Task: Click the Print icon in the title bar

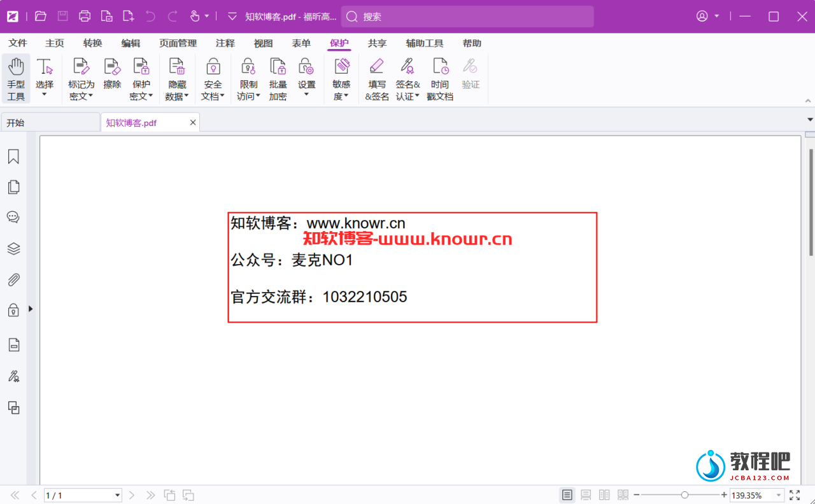Action: coord(85,17)
